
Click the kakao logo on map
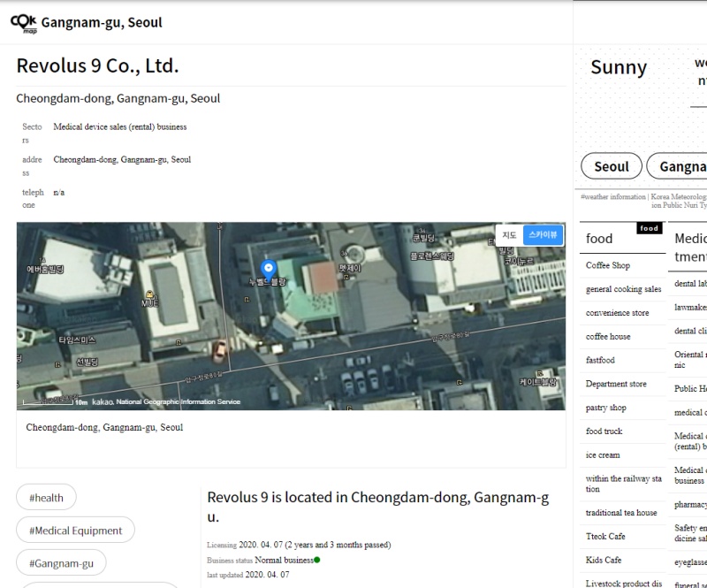103,401
